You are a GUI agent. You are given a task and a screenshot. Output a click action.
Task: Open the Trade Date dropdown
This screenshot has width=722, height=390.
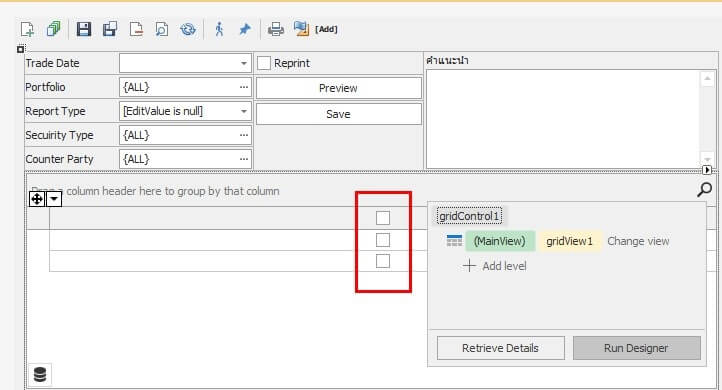244,63
